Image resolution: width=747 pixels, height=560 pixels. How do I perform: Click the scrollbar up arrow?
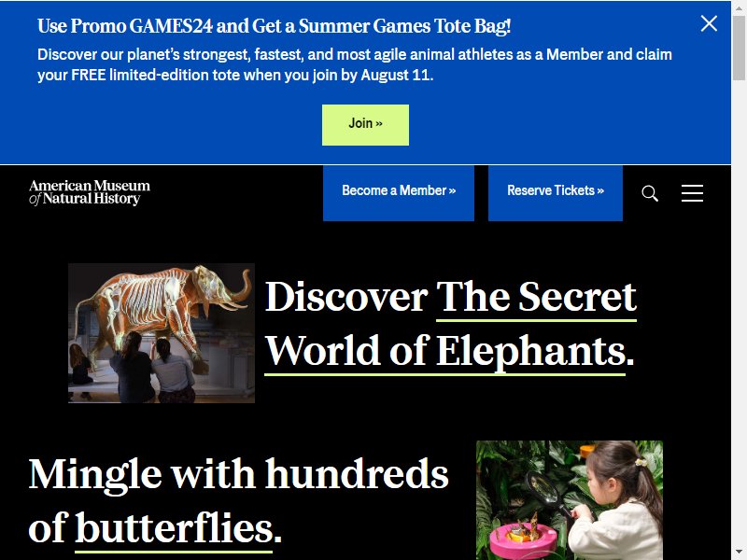(739, 6)
